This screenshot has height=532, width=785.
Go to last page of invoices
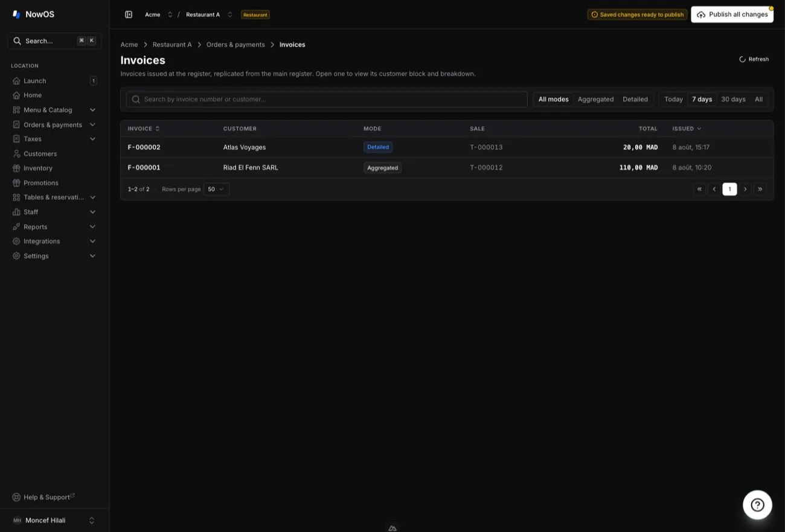click(x=760, y=189)
